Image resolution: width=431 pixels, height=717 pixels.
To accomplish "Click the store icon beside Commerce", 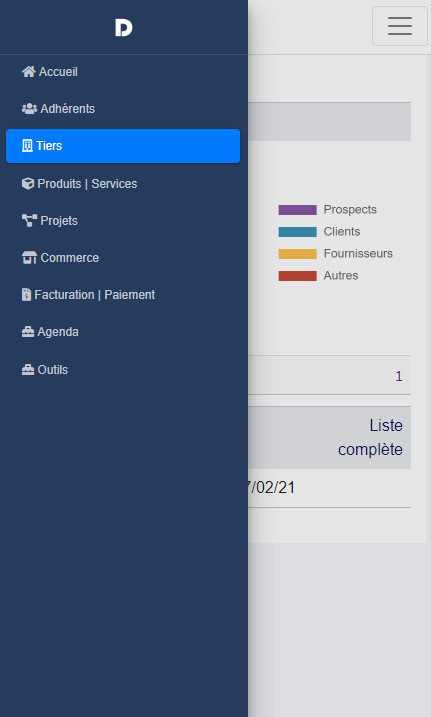I will (29, 258).
